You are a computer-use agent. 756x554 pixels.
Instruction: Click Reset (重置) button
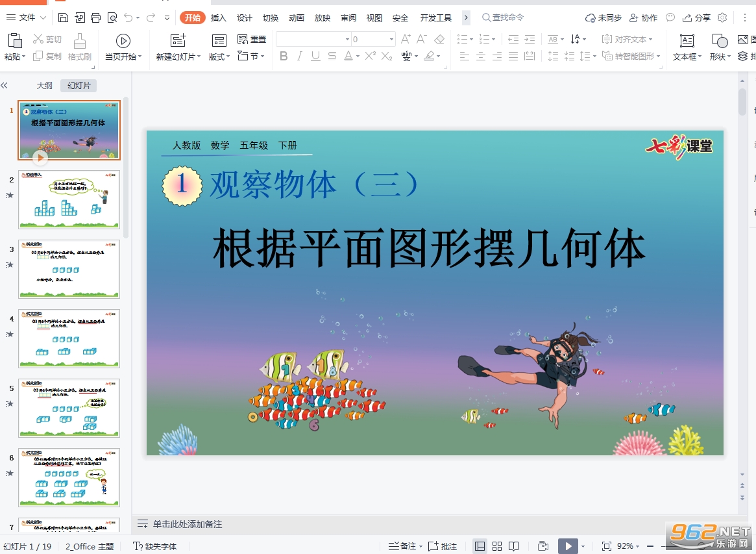(x=252, y=39)
